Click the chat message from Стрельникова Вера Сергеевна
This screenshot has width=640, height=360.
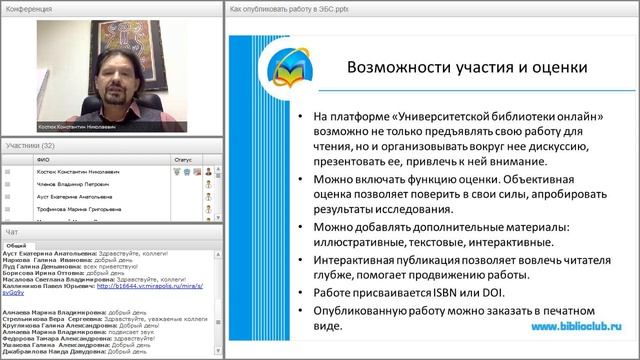coord(105,319)
